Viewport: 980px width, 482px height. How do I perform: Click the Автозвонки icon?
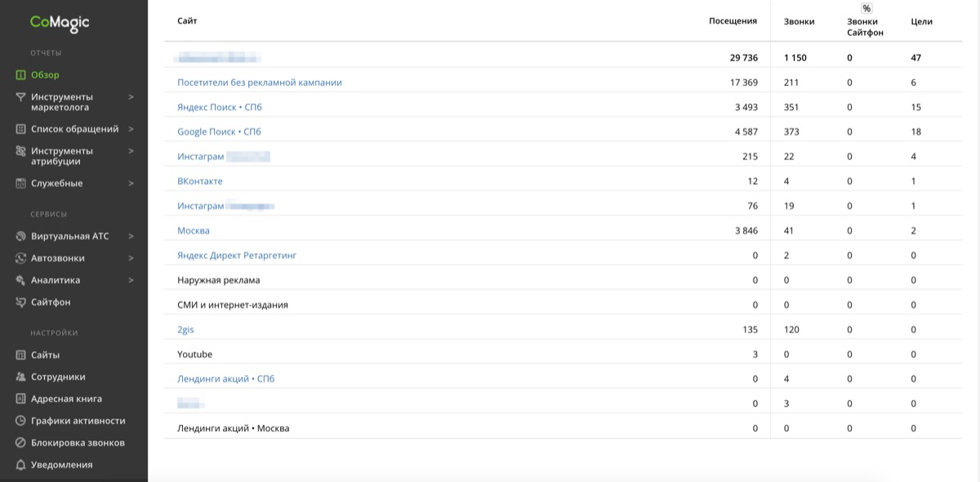21,258
